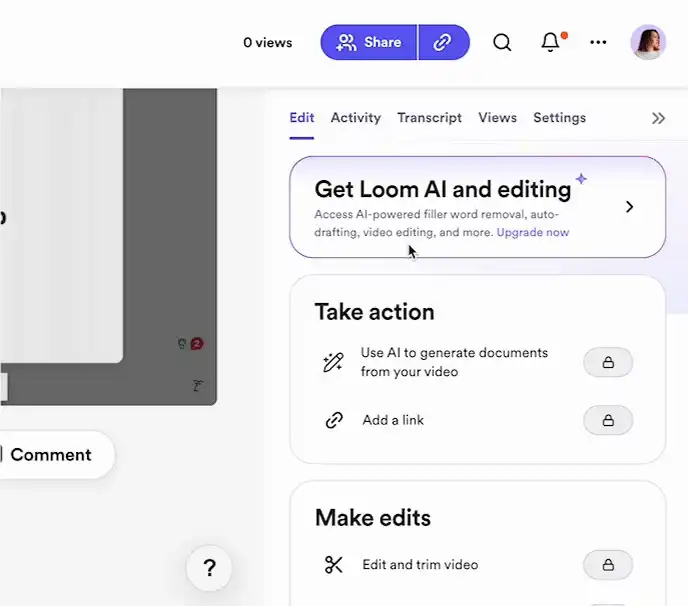The width and height of the screenshot is (688, 606).
Task: Click the chain icon beside Add a link
Action: click(334, 420)
